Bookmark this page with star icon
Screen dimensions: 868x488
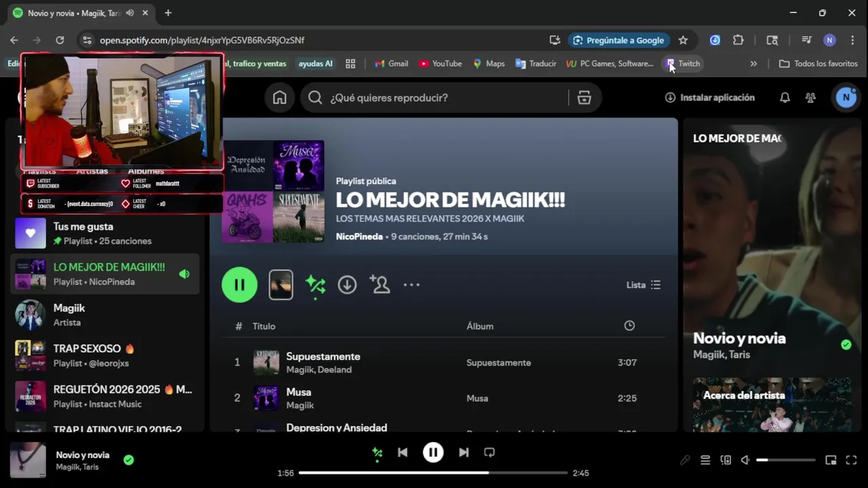click(683, 40)
